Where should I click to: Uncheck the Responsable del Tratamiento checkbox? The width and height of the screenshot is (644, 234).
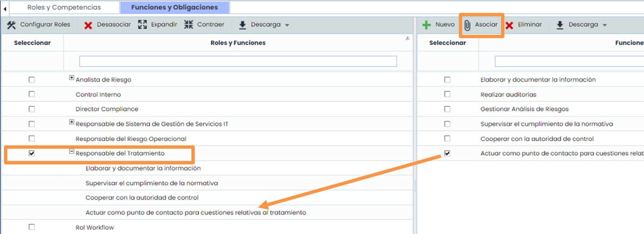tap(32, 153)
